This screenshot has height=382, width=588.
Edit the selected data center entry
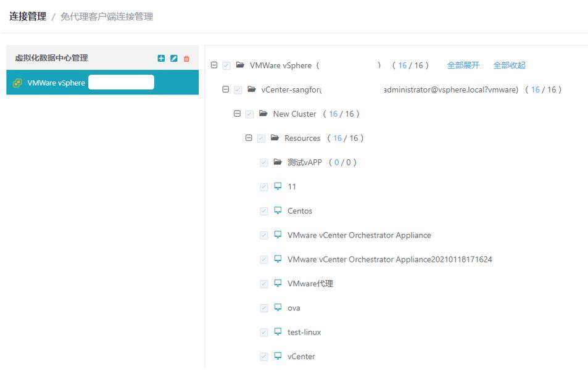click(174, 58)
